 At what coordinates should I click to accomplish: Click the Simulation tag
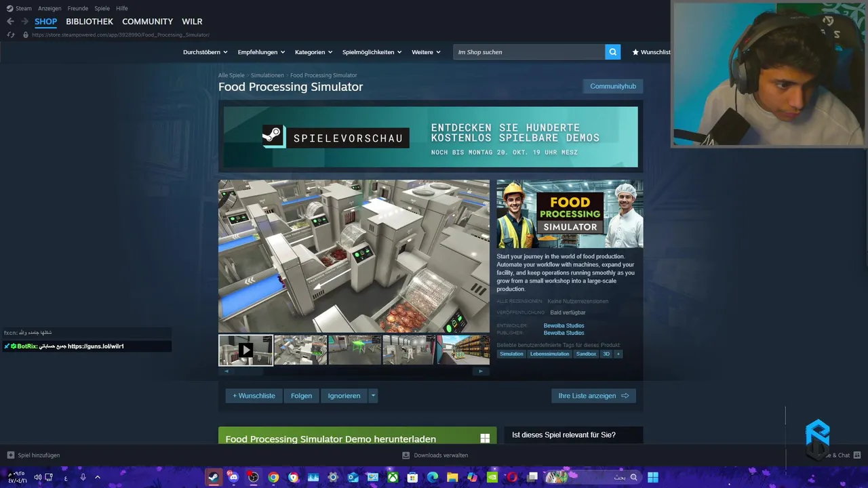512,354
